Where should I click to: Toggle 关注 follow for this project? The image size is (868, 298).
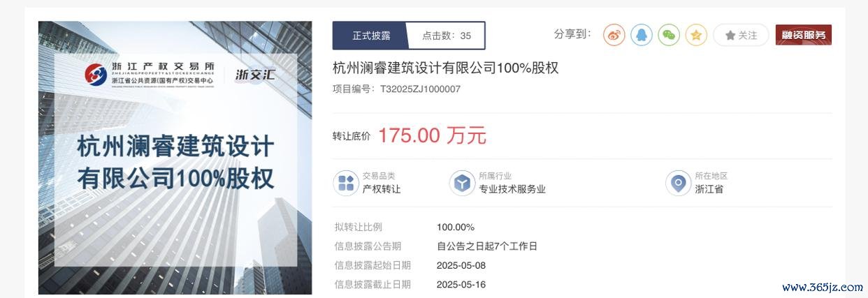pos(741,35)
